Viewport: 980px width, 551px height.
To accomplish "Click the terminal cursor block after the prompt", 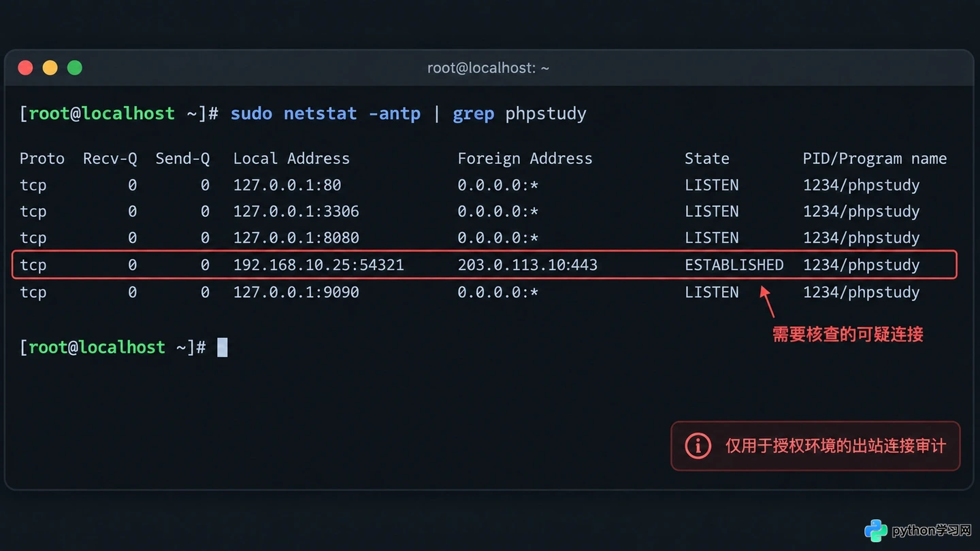I will tap(222, 348).
